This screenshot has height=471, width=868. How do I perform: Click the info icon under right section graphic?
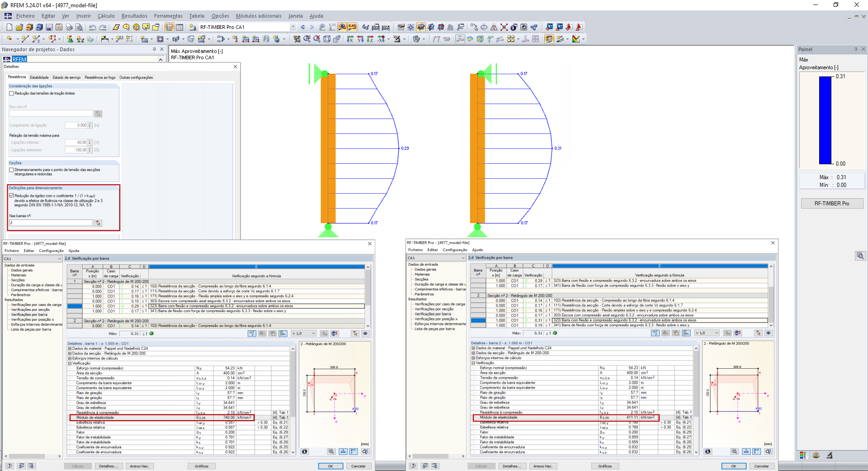(x=708, y=452)
